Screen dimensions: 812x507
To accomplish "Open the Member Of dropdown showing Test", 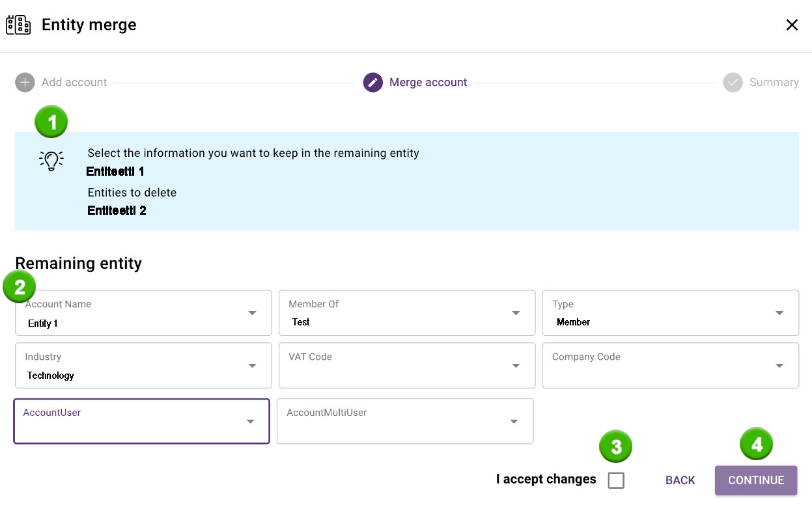I will pyautogui.click(x=515, y=313).
